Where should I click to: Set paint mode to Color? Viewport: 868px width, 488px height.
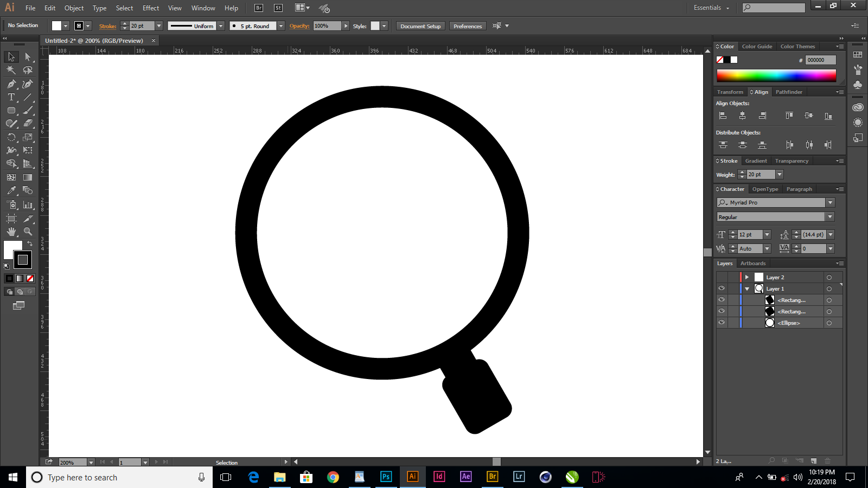[9, 278]
